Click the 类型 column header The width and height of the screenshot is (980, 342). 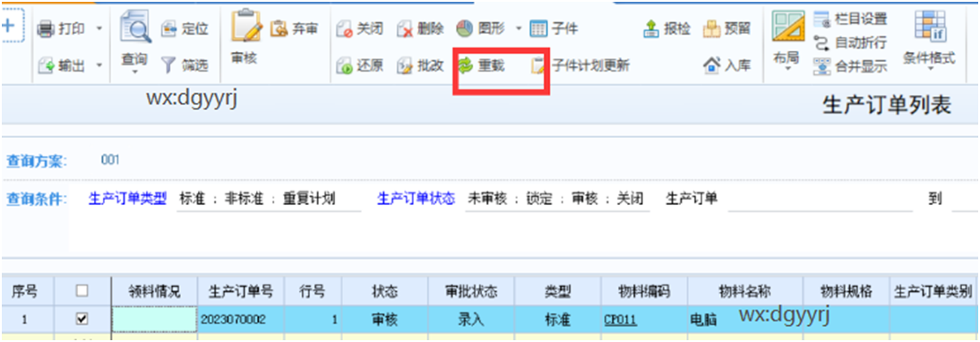(557, 291)
